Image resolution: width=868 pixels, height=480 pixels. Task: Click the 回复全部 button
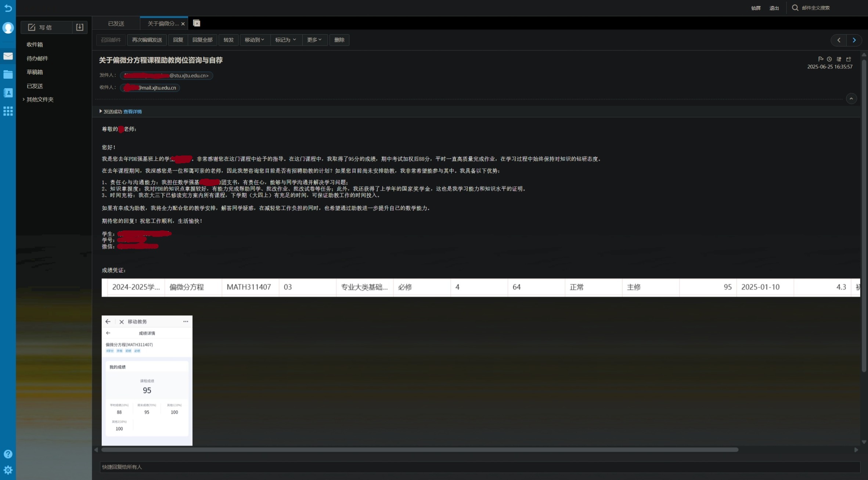point(202,40)
